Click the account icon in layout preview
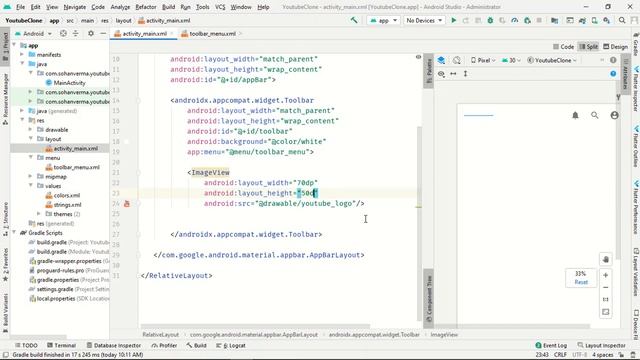The height and width of the screenshot is (360, 640). pyautogui.click(x=614, y=116)
